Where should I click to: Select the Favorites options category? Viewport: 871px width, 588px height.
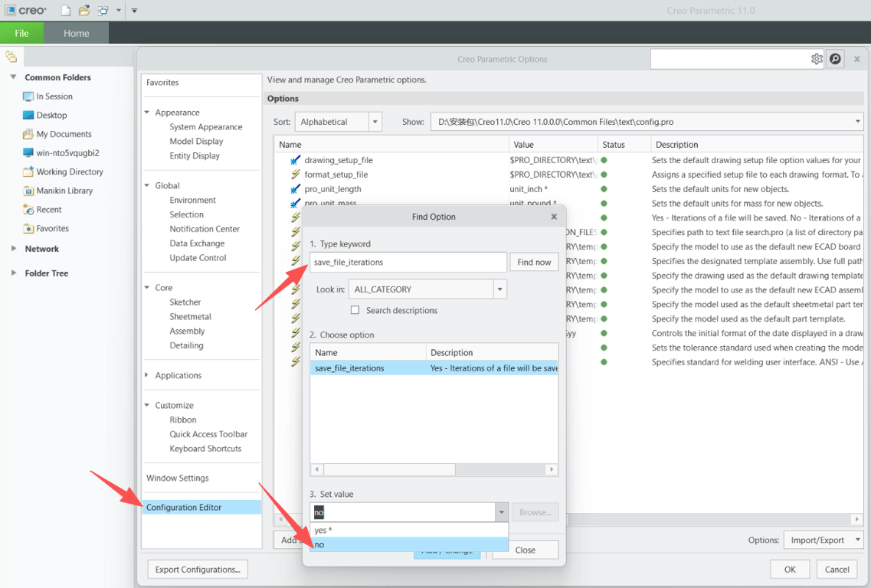click(162, 82)
